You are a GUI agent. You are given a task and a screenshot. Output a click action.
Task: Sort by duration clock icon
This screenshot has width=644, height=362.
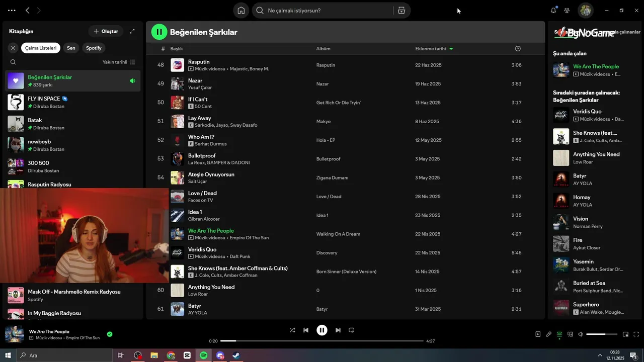[518, 49]
